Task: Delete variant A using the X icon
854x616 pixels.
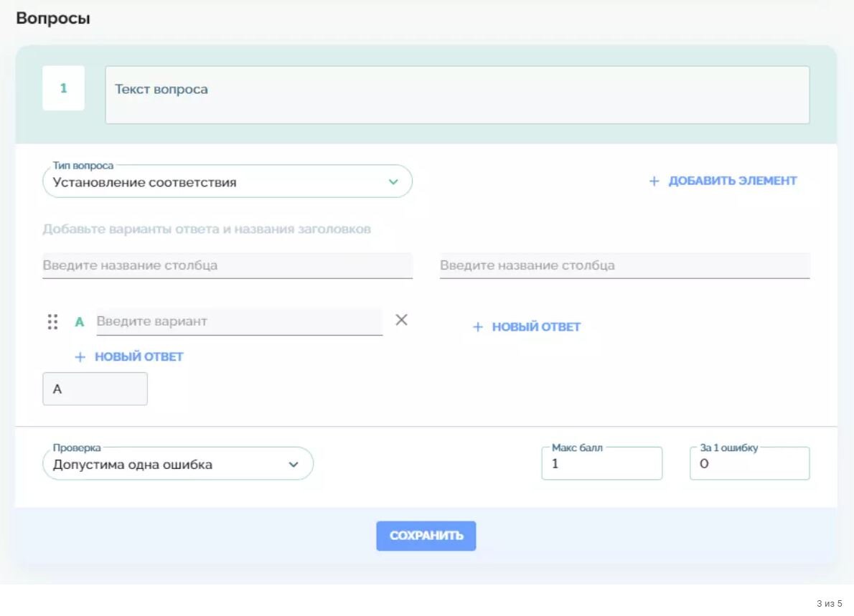Action: point(401,320)
